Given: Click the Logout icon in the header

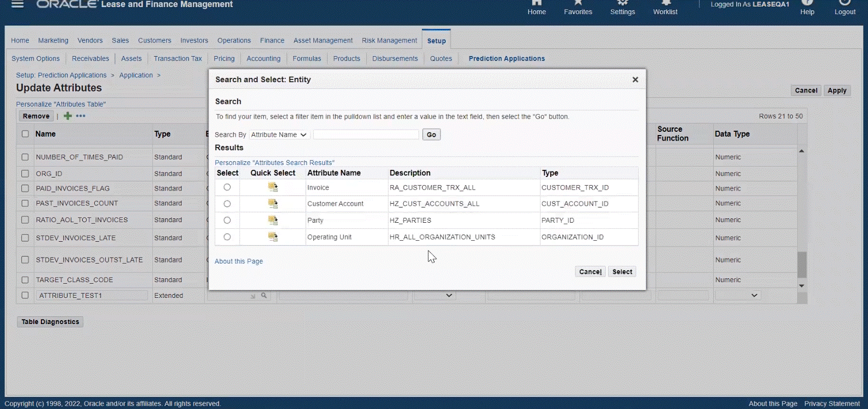Looking at the screenshot, I should tap(845, 3).
